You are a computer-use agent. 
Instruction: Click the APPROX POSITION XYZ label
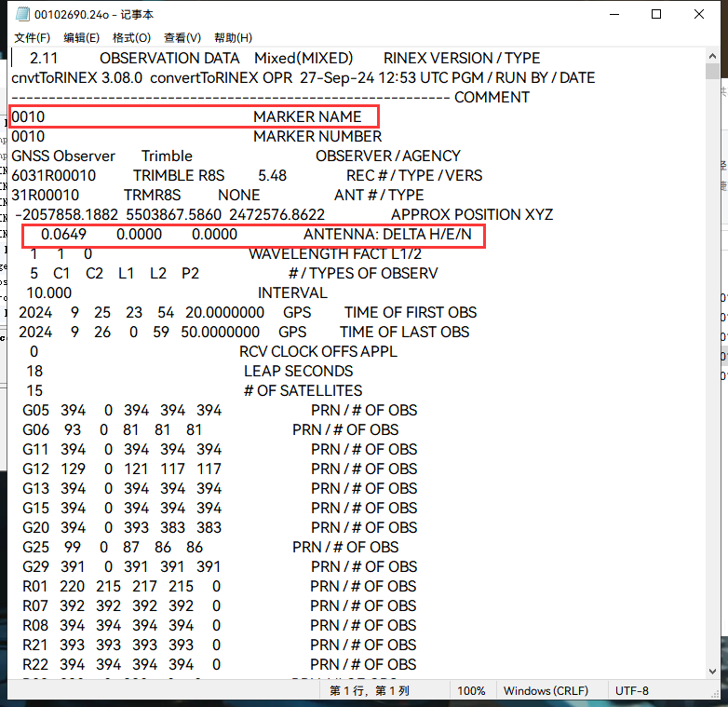472,214
